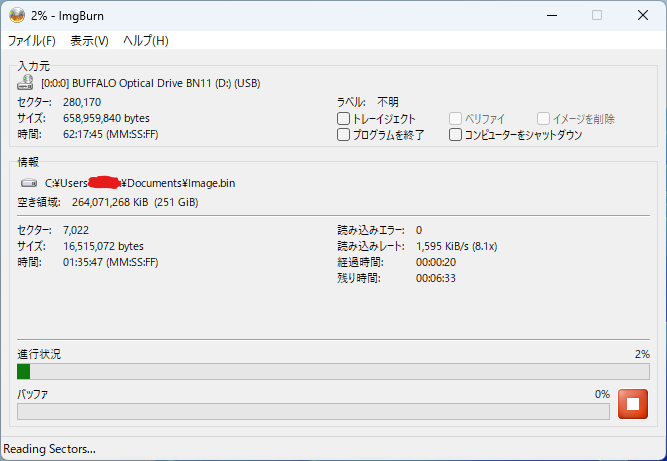Open the 表示(V) menu
Image resolution: width=667 pixels, height=461 pixels.
point(89,41)
